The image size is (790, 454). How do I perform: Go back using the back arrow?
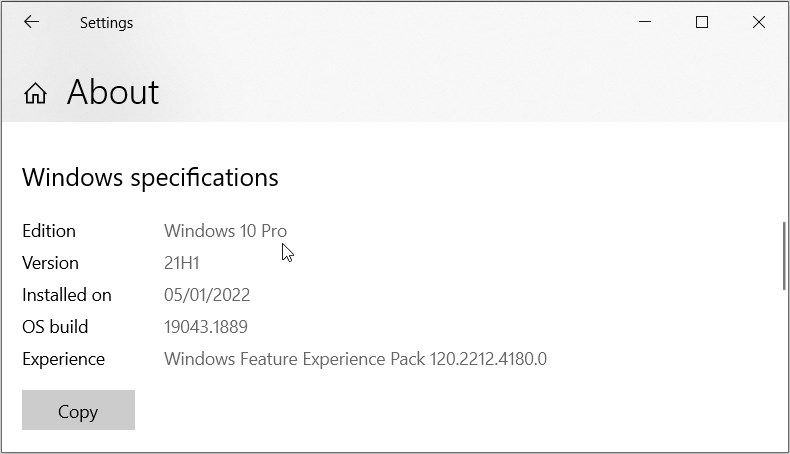31,22
